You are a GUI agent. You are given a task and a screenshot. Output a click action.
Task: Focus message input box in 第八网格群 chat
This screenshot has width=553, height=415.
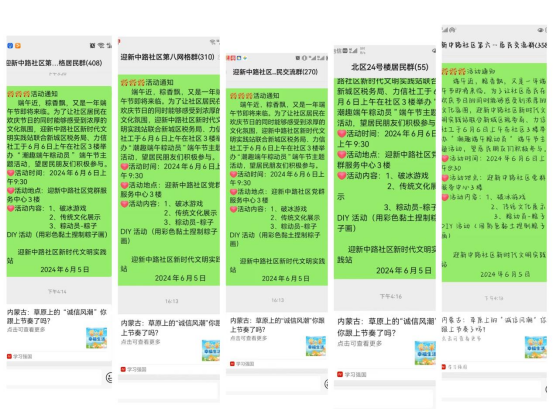click(168, 391)
